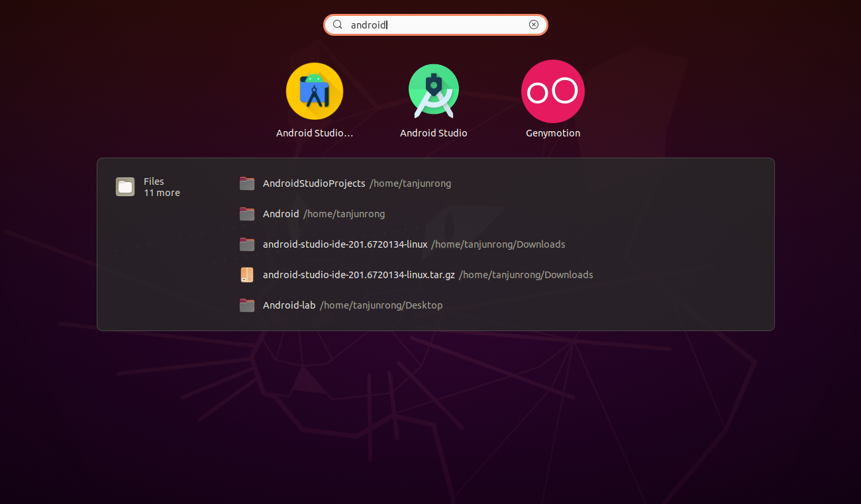Click the /home/tanjunrong/Downloads path label
Screen dimensions: 861x504
[x=498, y=244]
